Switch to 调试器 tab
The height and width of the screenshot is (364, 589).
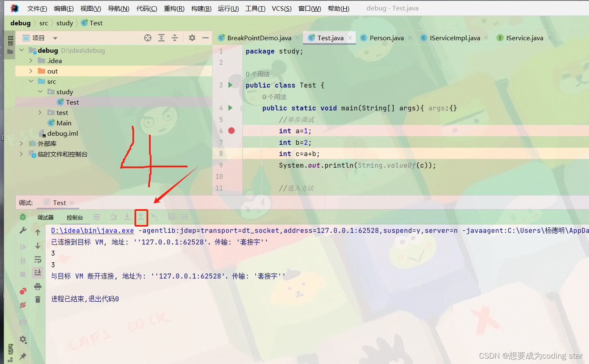pyautogui.click(x=45, y=217)
